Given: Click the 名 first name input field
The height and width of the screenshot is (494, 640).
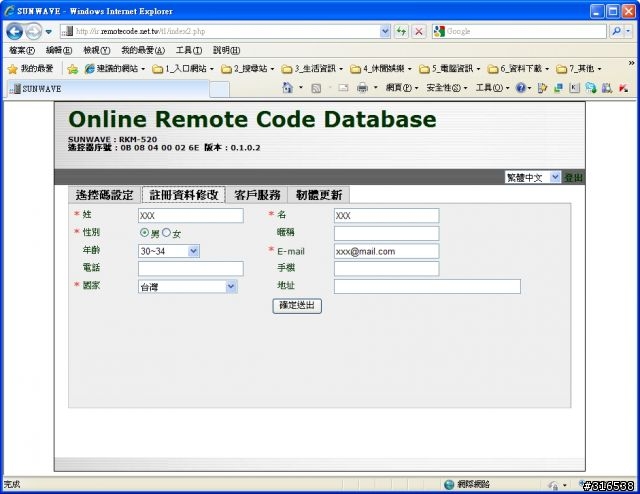Looking at the screenshot, I should click(387, 216).
